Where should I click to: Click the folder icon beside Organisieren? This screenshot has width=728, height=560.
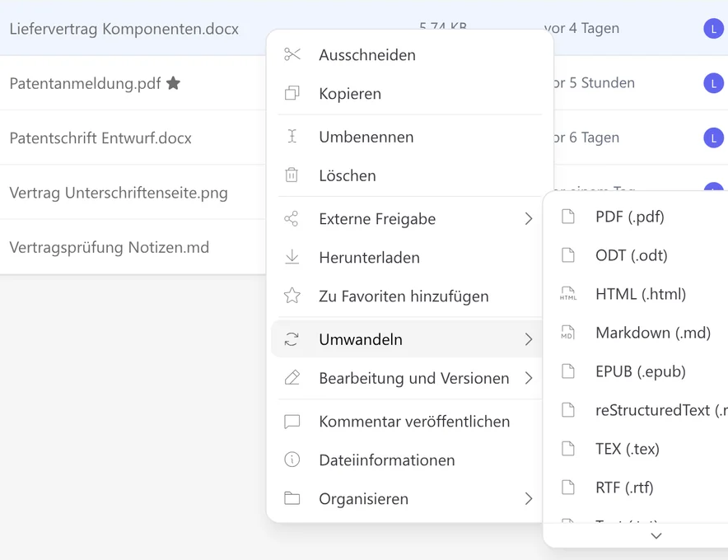pyautogui.click(x=292, y=499)
